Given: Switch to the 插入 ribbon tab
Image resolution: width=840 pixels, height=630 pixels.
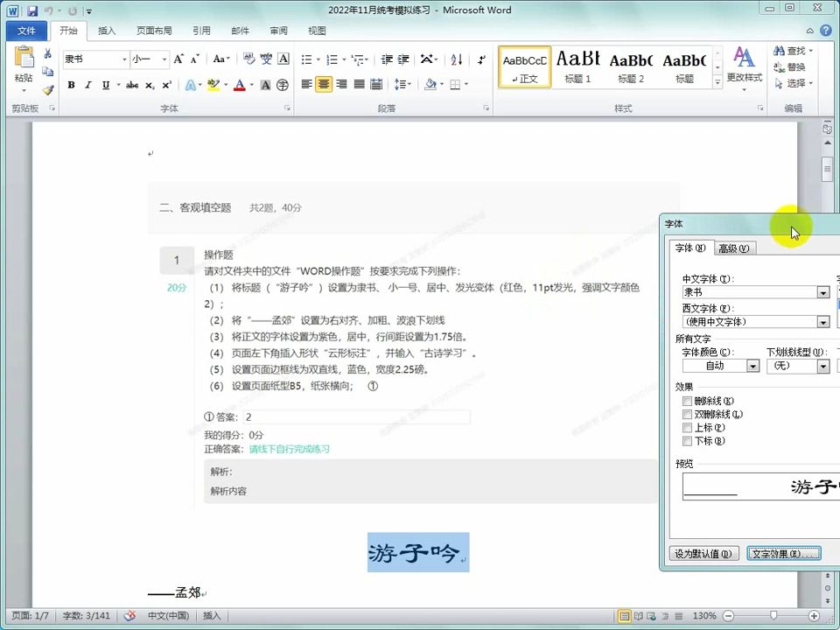Looking at the screenshot, I should tap(107, 31).
